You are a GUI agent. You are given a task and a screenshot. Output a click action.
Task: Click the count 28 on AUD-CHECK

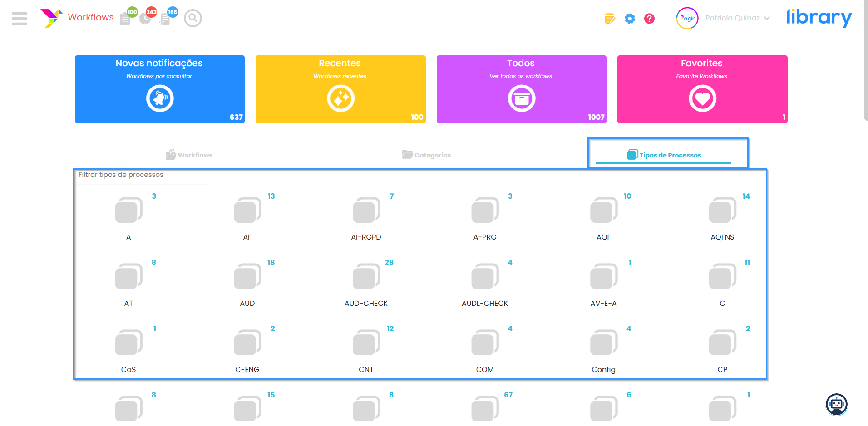tap(389, 262)
